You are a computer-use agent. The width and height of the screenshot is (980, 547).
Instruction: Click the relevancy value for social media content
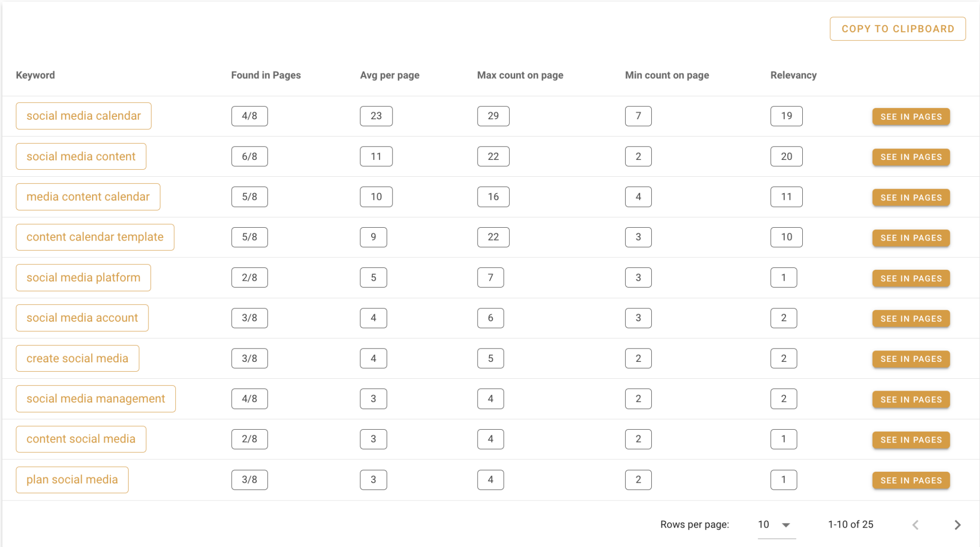click(786, 156)
